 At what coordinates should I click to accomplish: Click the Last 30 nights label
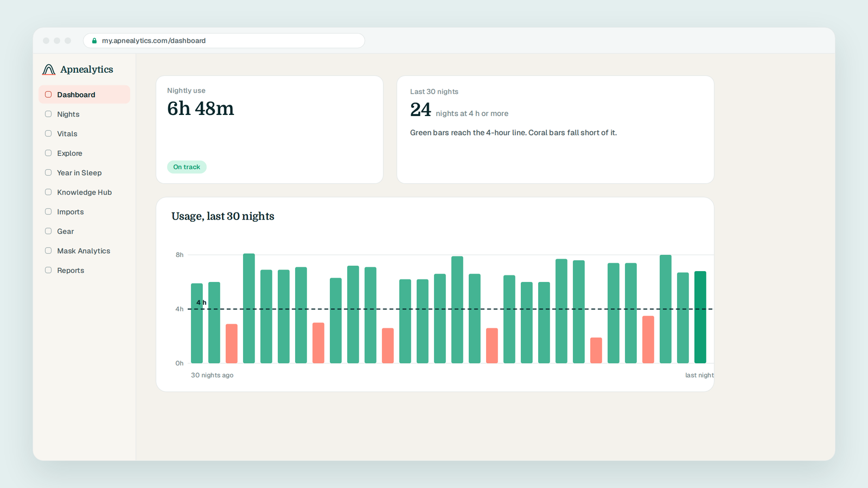click(434, 92)
